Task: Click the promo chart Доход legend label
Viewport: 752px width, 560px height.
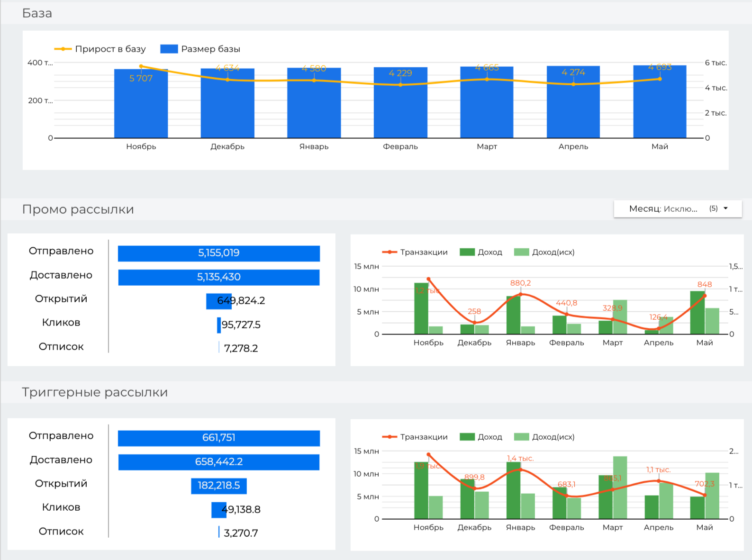Action: [x=489, y=252]
